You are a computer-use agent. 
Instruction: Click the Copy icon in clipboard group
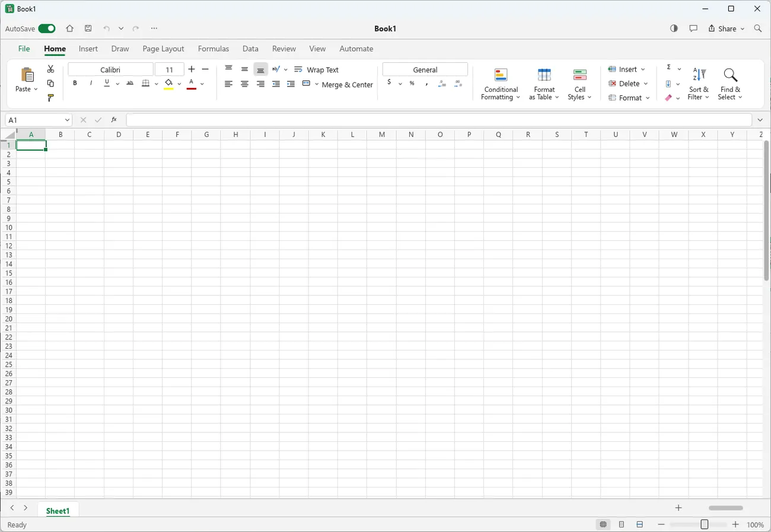point(50,84)
